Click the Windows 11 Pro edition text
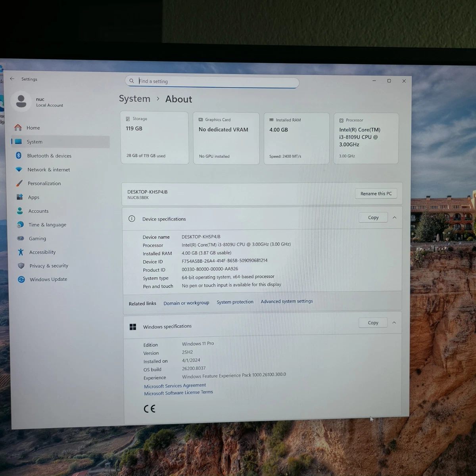 pyautogui.click(x=198, y=344)
